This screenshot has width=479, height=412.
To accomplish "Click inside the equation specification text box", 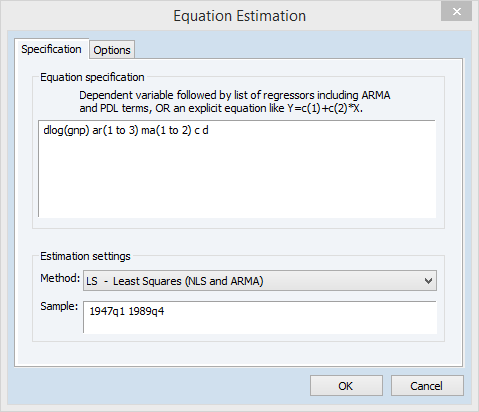I will tap(237, 169).
